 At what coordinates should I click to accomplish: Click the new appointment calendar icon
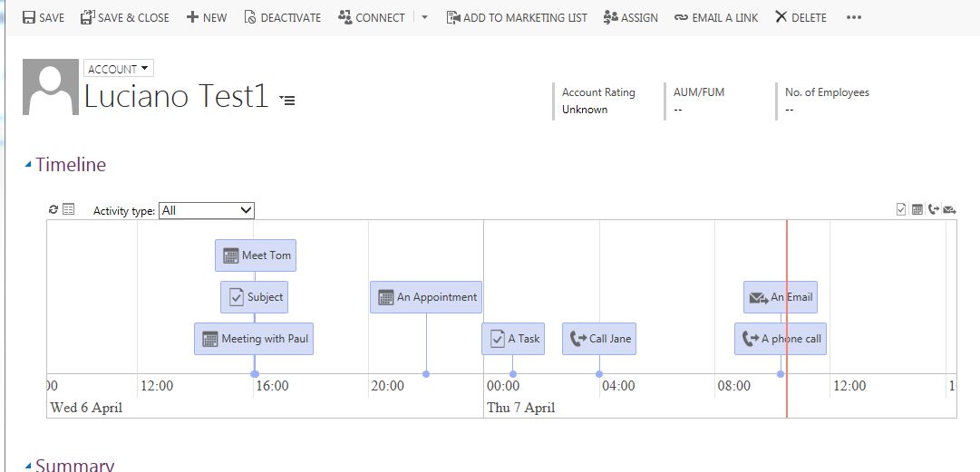[x=917, y=209]
